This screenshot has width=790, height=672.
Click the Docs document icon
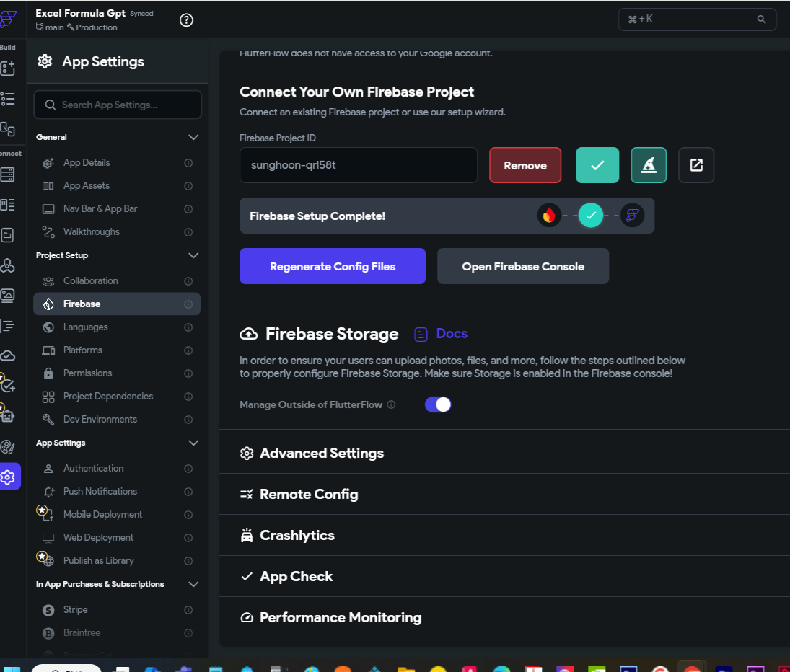point(421,335)
